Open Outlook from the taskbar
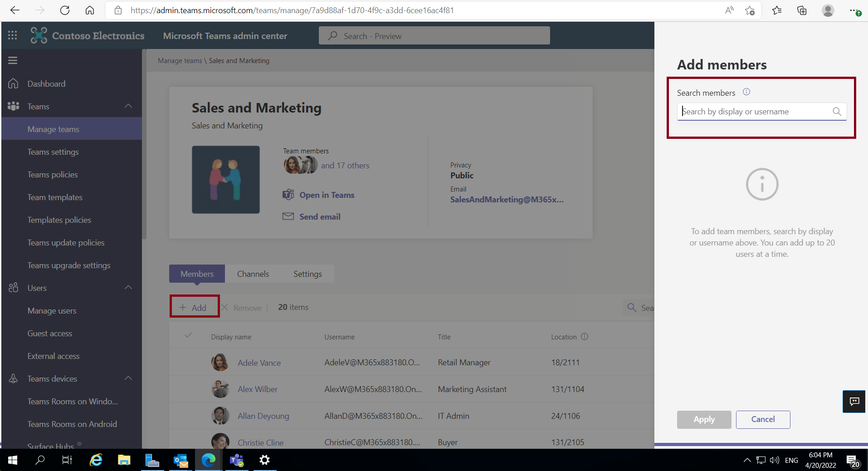 (x=180, y=460)
